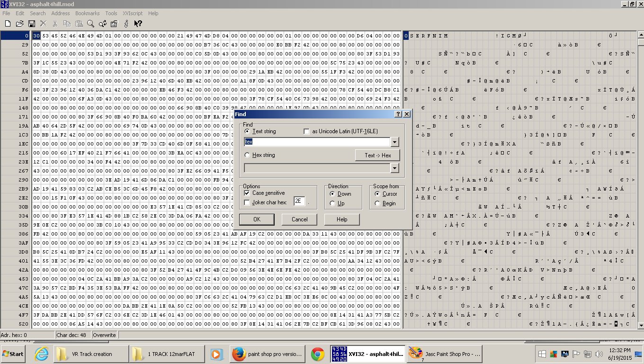Enable the Unicode Latin (UTF-16LE) checkbox
This screenshot has height=364, width=644.
point(307,131)
